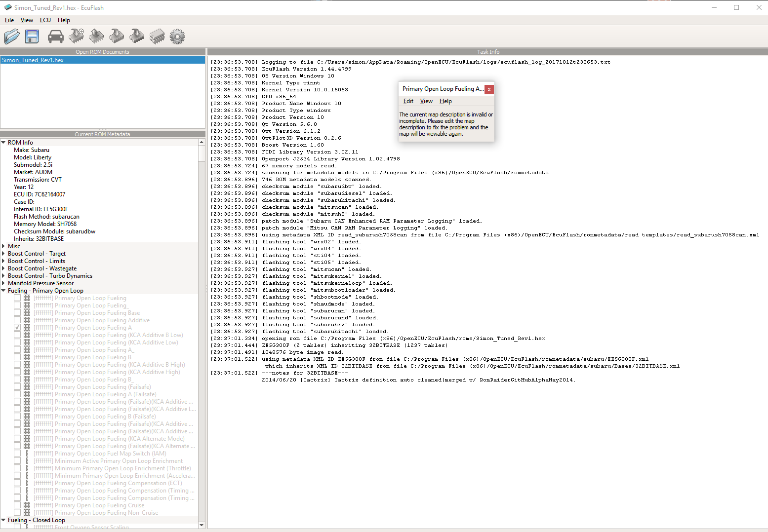Select the 'Primary Open Loop Fueling B_' row

coord(83,380)
